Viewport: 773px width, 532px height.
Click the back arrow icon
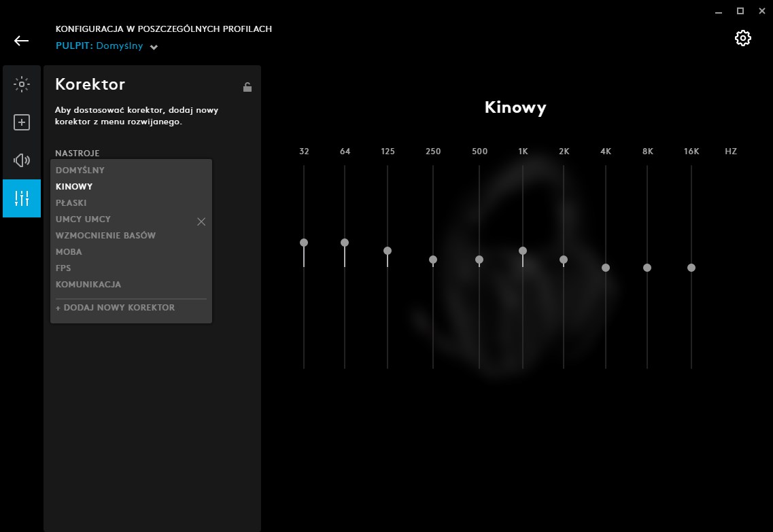tap(22, 41)
